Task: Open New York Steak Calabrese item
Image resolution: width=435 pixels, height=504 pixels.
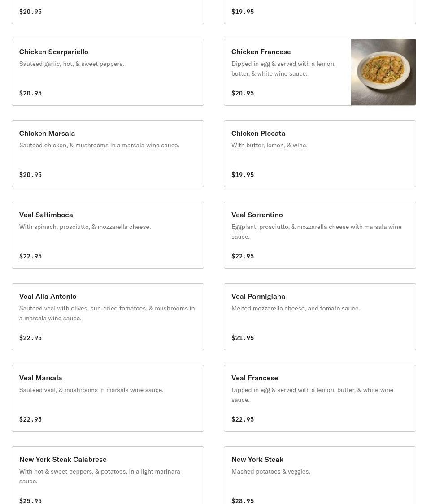Action: pos(108,476)
